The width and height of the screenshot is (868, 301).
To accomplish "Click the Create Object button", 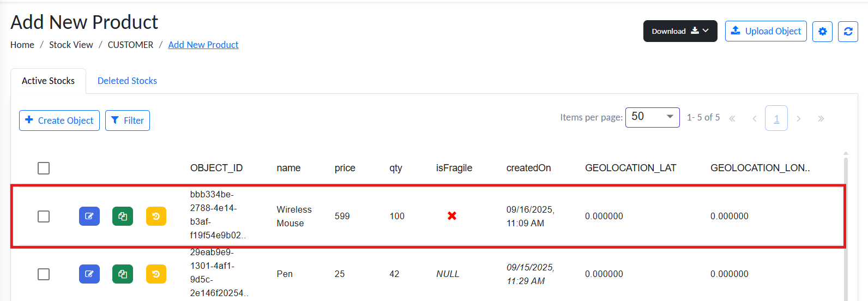I will tap(59, 121).
